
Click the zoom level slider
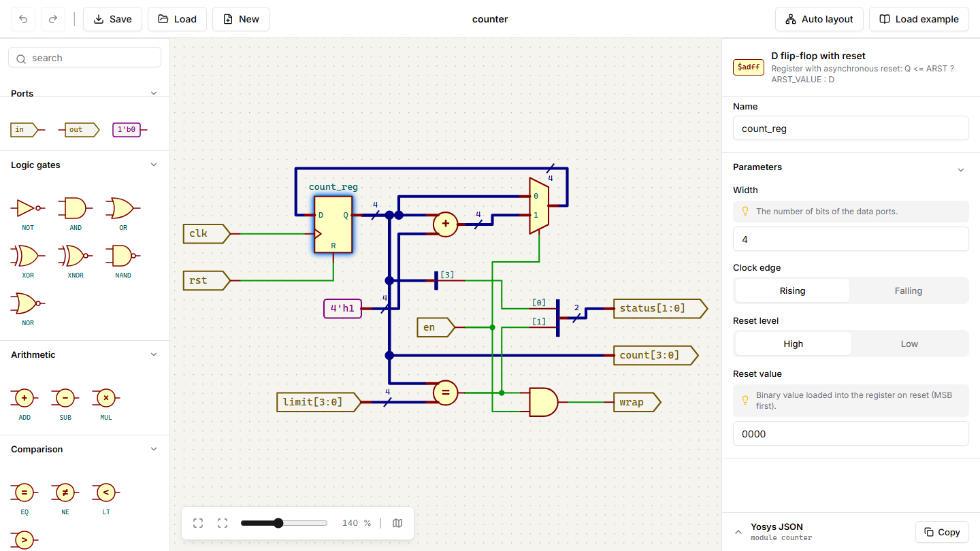point(284,523)
